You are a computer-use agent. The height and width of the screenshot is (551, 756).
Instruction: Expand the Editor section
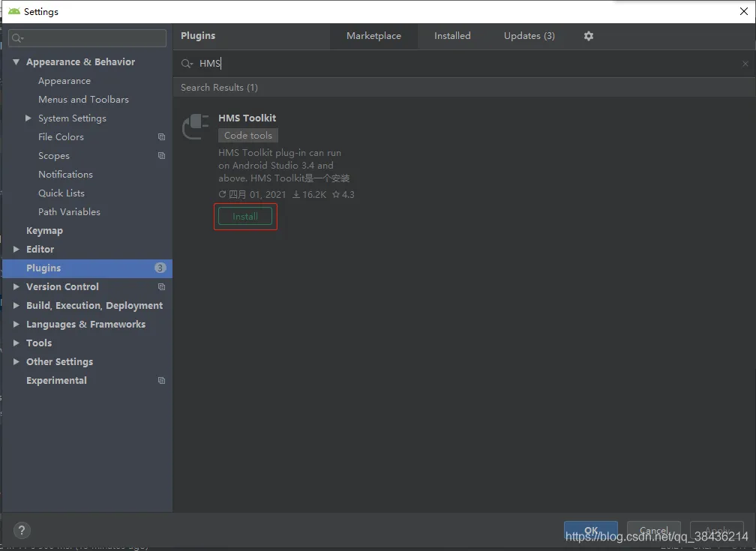(x=16, y=249)
